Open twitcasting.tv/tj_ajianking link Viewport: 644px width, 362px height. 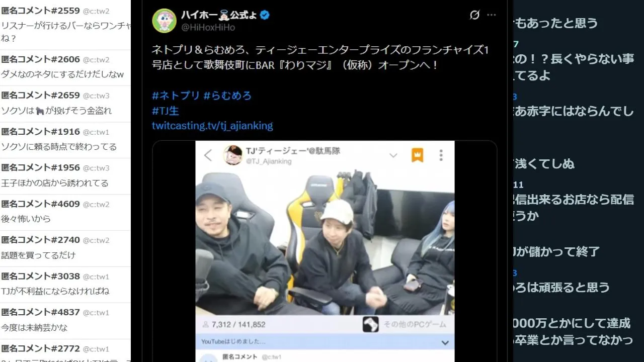pyautogui.click(x=212, y=126)
